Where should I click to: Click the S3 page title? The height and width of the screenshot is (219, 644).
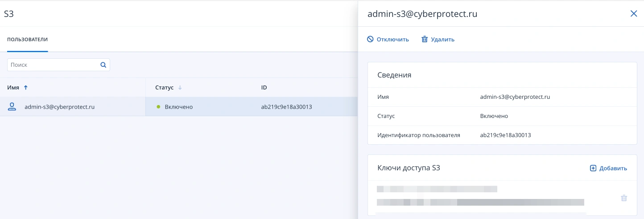click(8, 14)
